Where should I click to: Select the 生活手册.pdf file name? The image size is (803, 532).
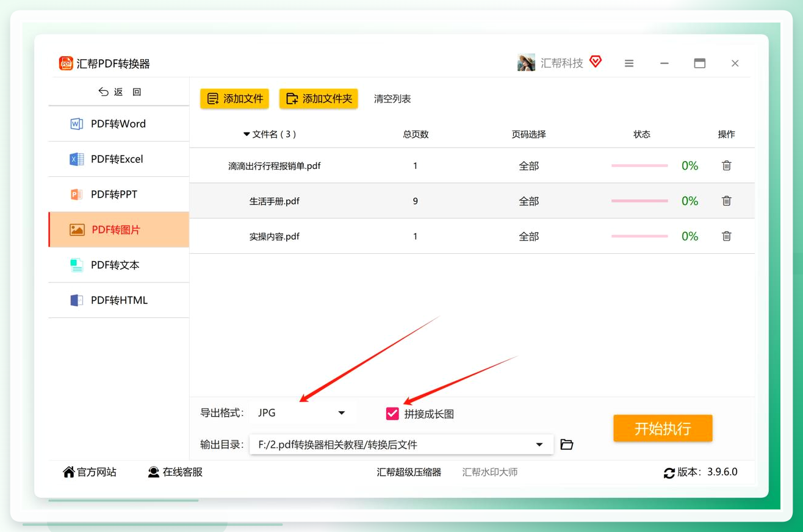275,201
